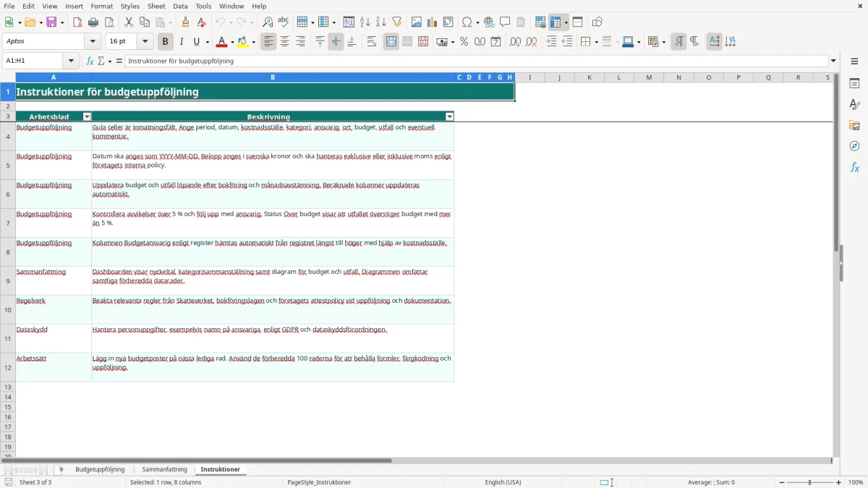Open font name dropdown for Aptos
Image resolution: width=868 pixels, height=488 pixels.
tap(93, 42)
